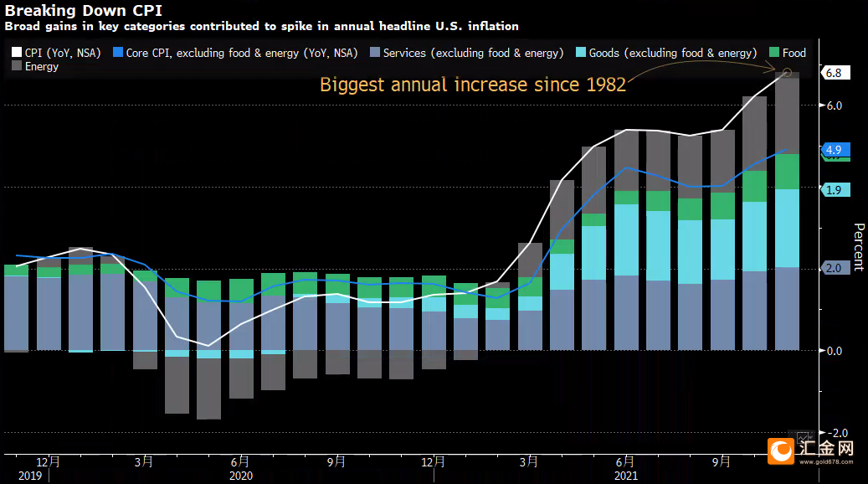868x484 pixels.
Task: Click the cyan 1.9 value flag
Action: (x=835, y=190)
